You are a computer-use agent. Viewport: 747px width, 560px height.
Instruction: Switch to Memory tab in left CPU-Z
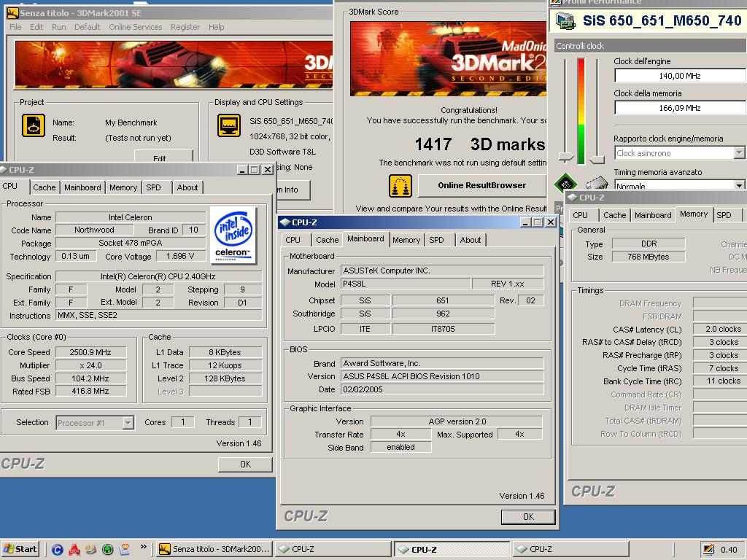[123, 187]
